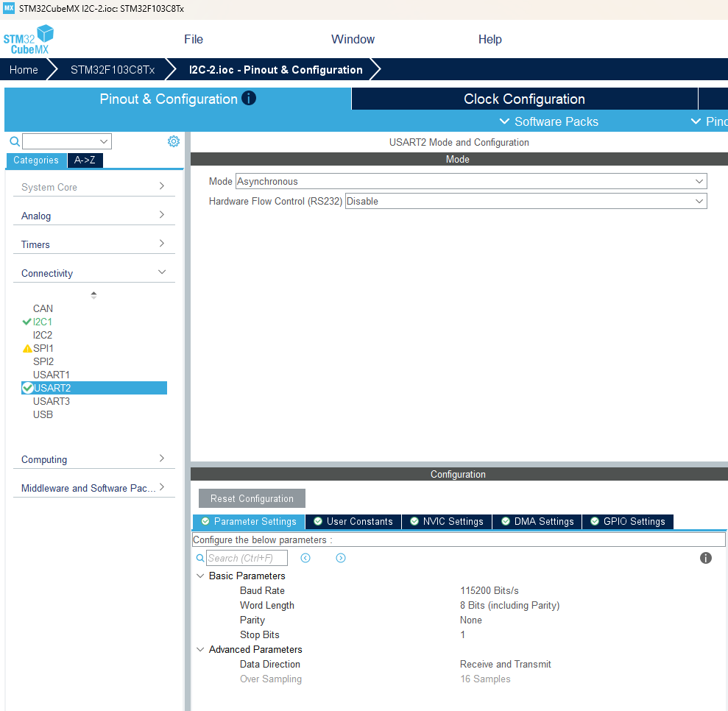728x711 pixels.
Task: Open the Window menu
Action: click(353, 40)
